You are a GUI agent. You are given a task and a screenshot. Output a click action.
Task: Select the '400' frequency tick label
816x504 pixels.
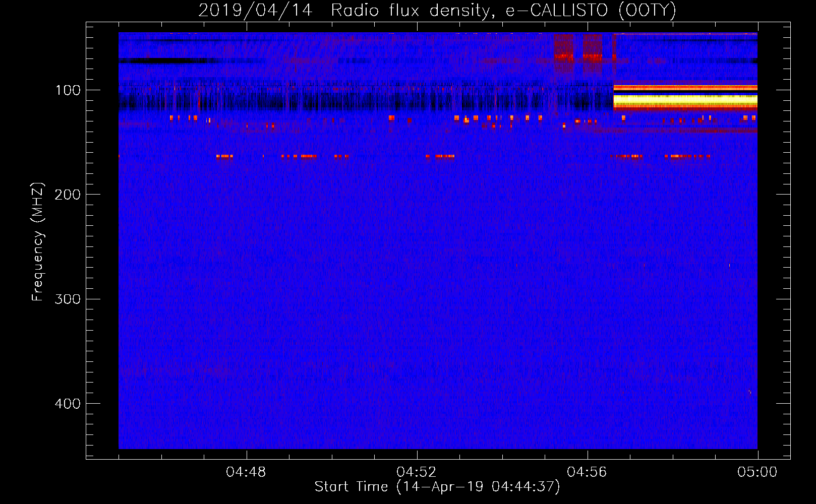68,404
